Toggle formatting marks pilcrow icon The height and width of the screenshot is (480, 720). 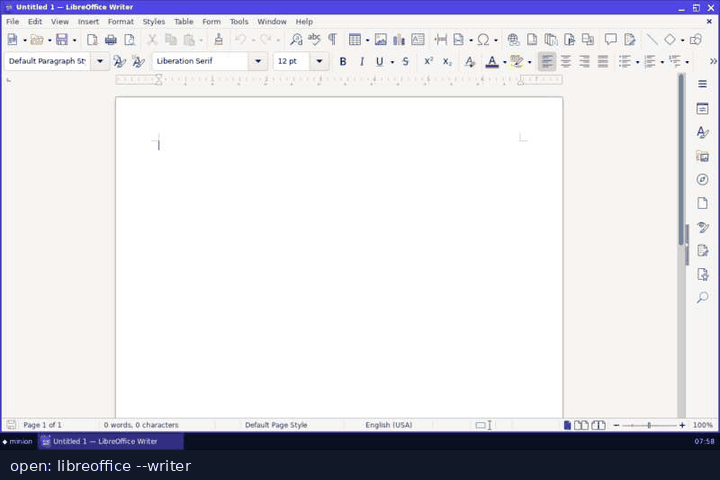coord(332,40)
